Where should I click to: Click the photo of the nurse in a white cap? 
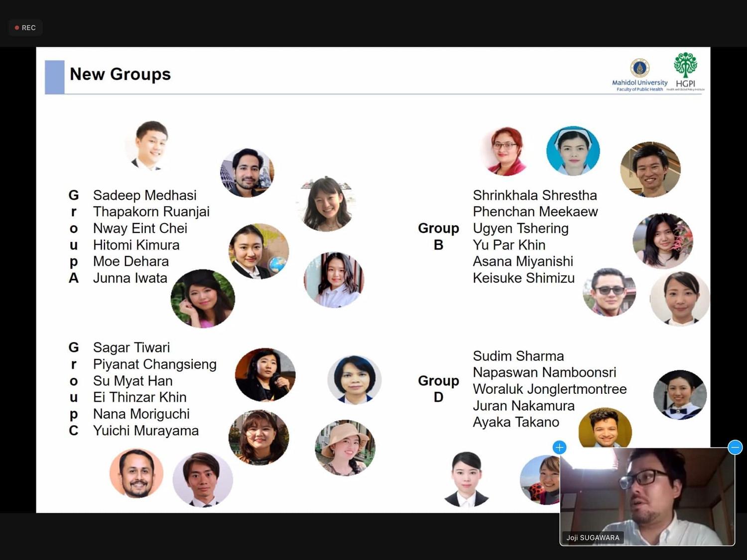[573, 151]
